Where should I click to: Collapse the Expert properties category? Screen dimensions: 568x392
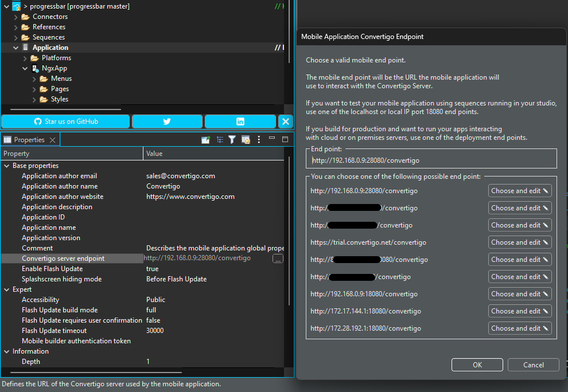tap(6, 289)
